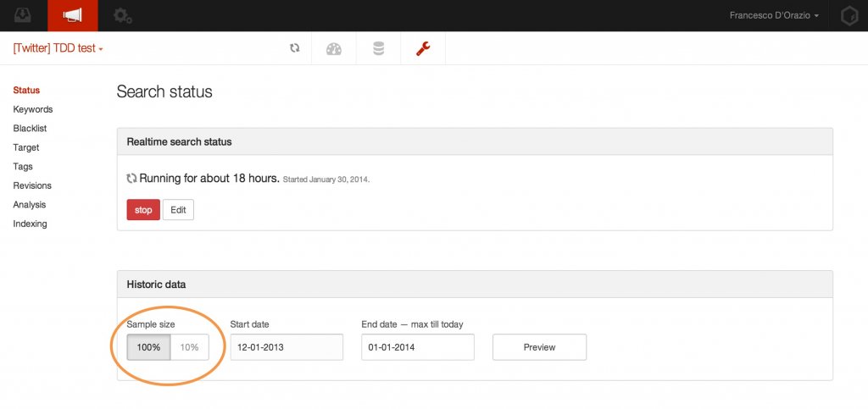This screenshot has height=409, width=868.
Task: Focus the End date input field
Action: 417,347
